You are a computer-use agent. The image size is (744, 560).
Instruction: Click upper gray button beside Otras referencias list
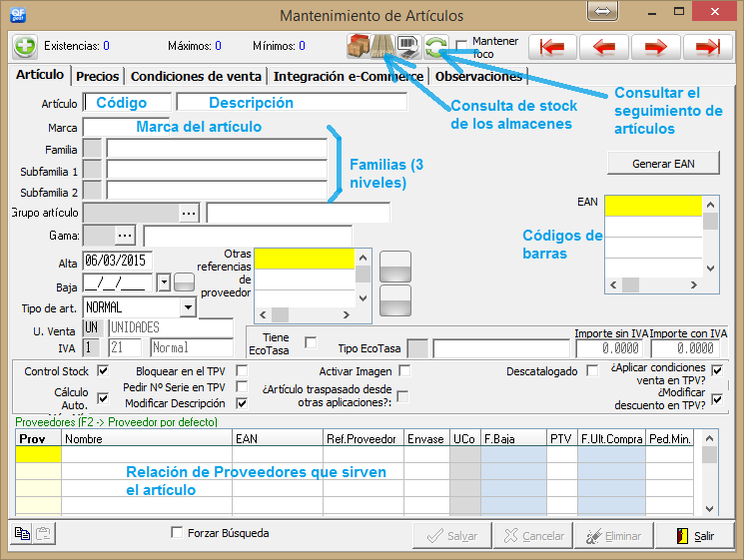(395, 267)
